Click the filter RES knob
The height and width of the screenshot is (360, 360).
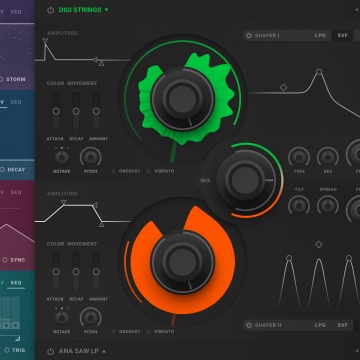(x=328, y=157)
